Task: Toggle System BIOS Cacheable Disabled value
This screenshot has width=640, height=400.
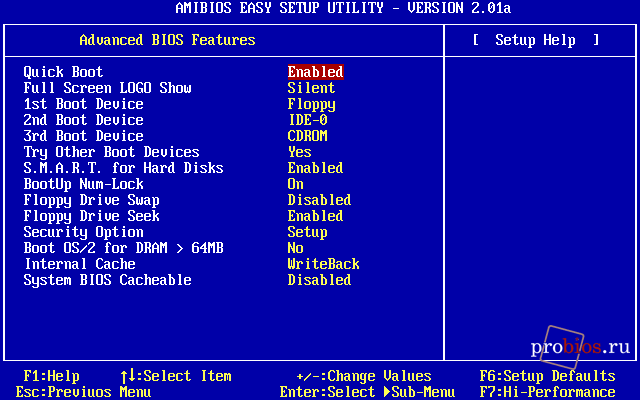Action: (x=320, y=280)
